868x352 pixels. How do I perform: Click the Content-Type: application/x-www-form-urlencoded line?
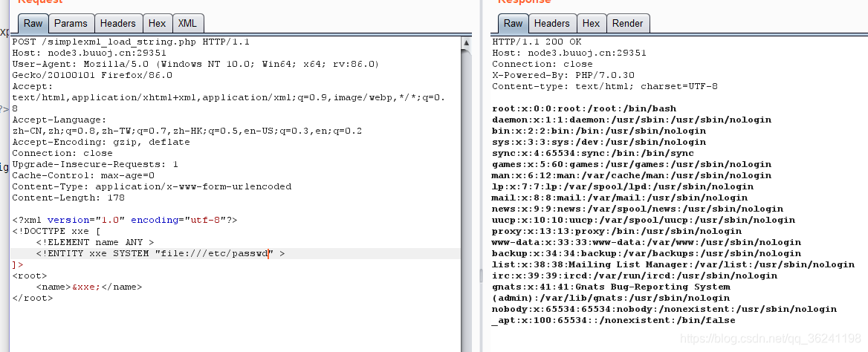click(152, 186)
